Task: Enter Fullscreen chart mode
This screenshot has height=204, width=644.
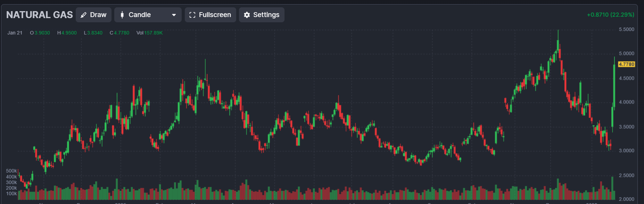Action: pos(210,15)
